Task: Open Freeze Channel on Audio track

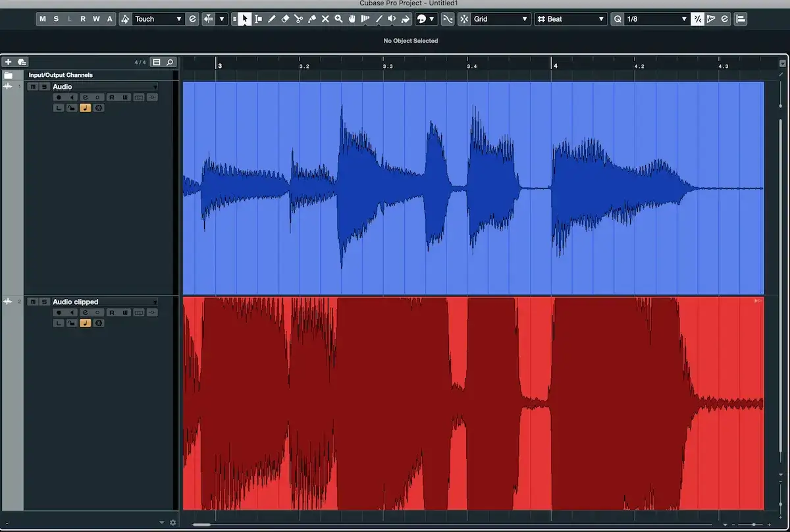Action: click(x=100, y=108)
